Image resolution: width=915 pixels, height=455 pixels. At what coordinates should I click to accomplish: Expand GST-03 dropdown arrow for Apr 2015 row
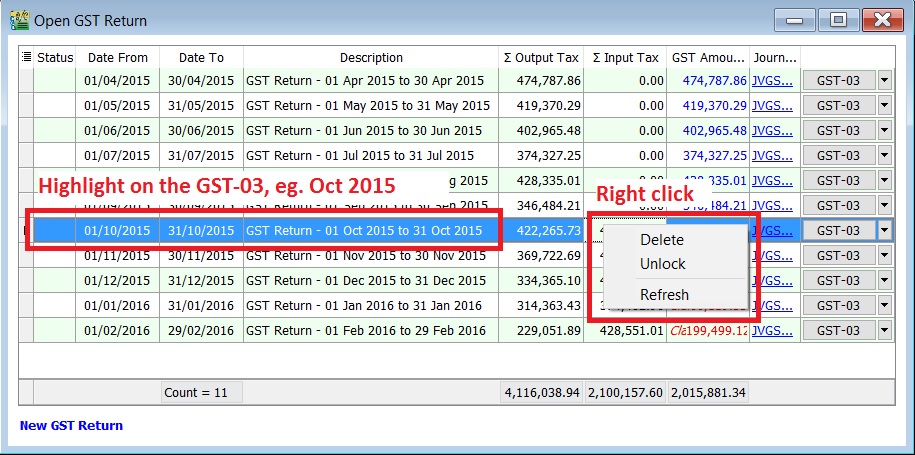coord(885,80)
